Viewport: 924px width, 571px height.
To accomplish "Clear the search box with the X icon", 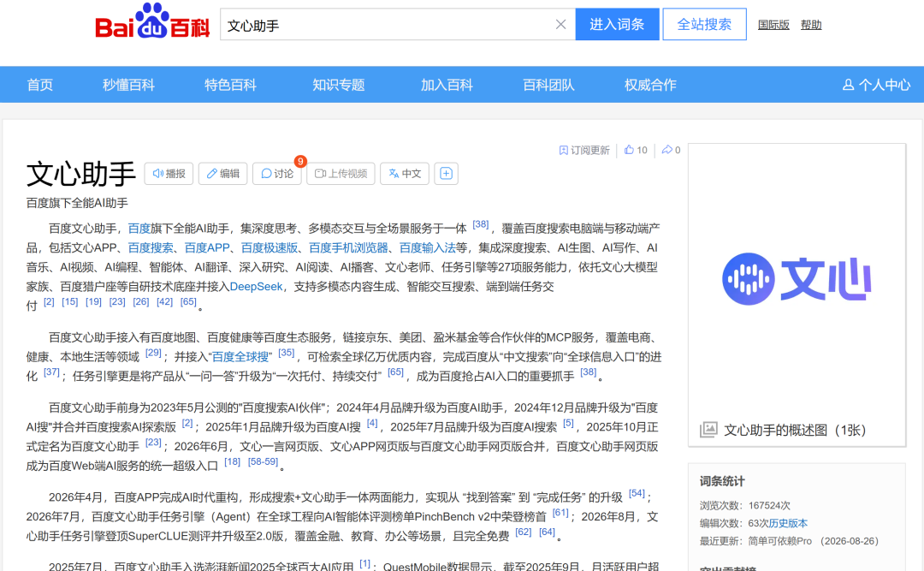I will pos(560,24).
